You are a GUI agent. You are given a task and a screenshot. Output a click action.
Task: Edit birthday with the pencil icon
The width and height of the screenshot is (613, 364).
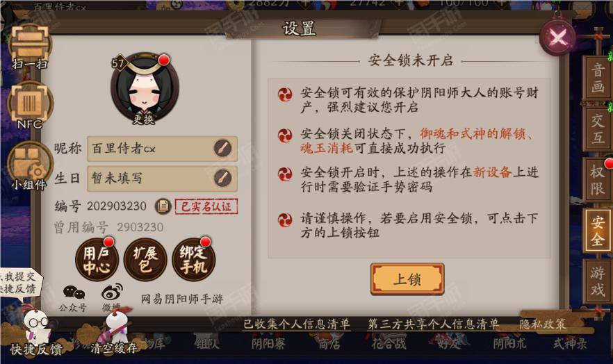[x=222, y=178]
